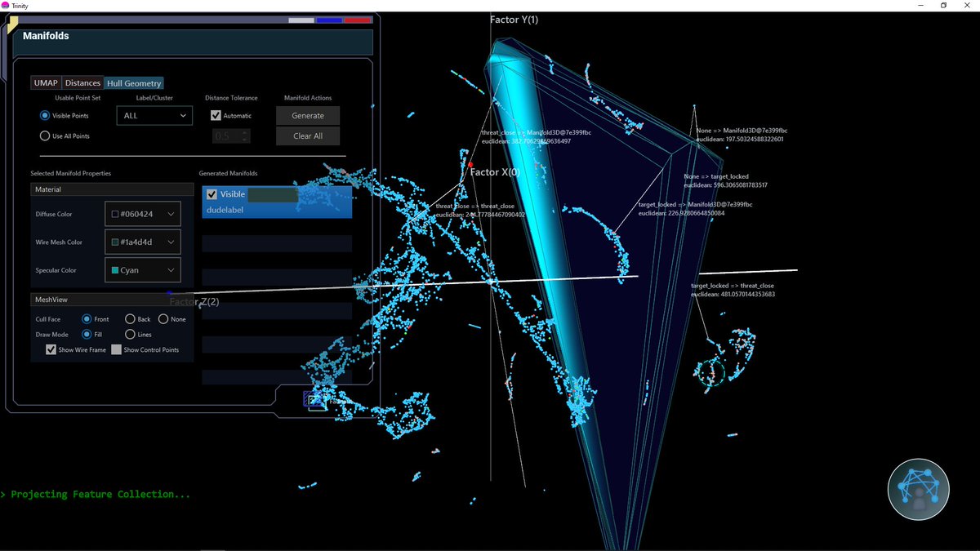Click the Distance Tolerance label
This screenshot has height=551, width=980.
[231, 98]
